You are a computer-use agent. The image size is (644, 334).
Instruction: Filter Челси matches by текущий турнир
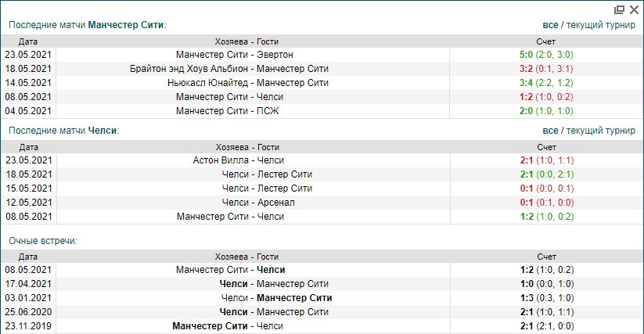[x=603, y=130]
